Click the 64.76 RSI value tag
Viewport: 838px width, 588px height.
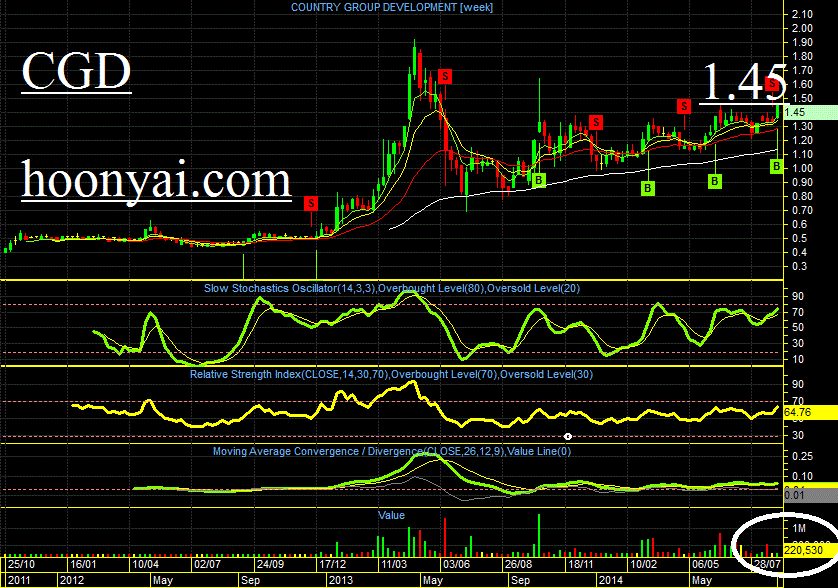click(x=810, y=412)
